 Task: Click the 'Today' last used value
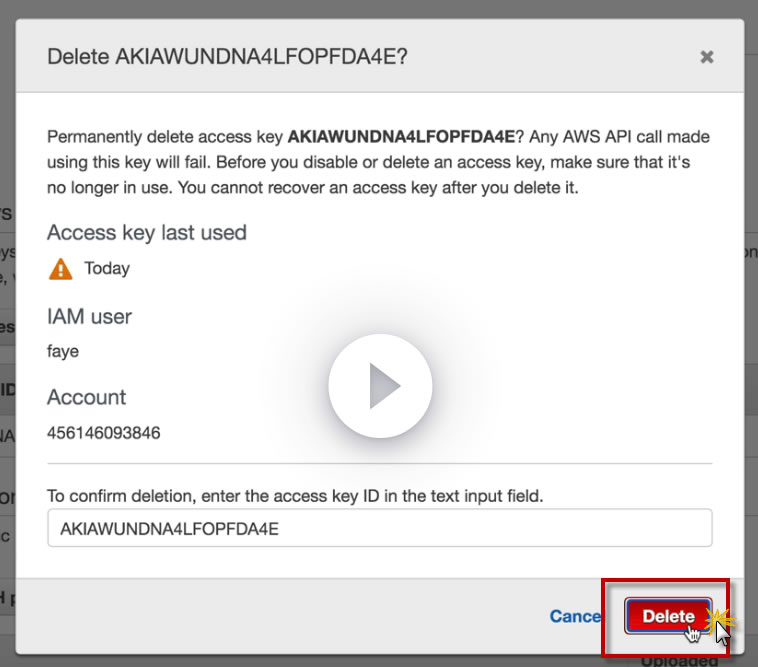coord(107,269)
